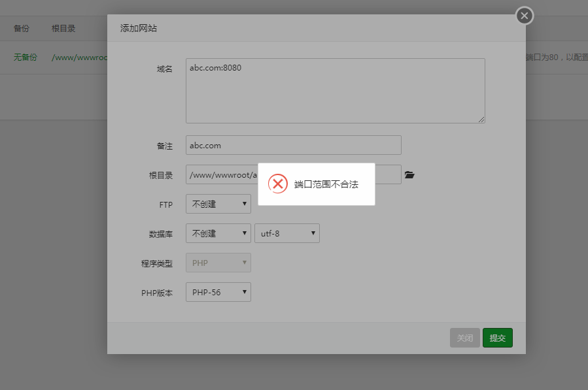The height and width of the screenshot is (390, 588).
Task: Click the 根目录 column header in the table
Action: coord(63,29)
